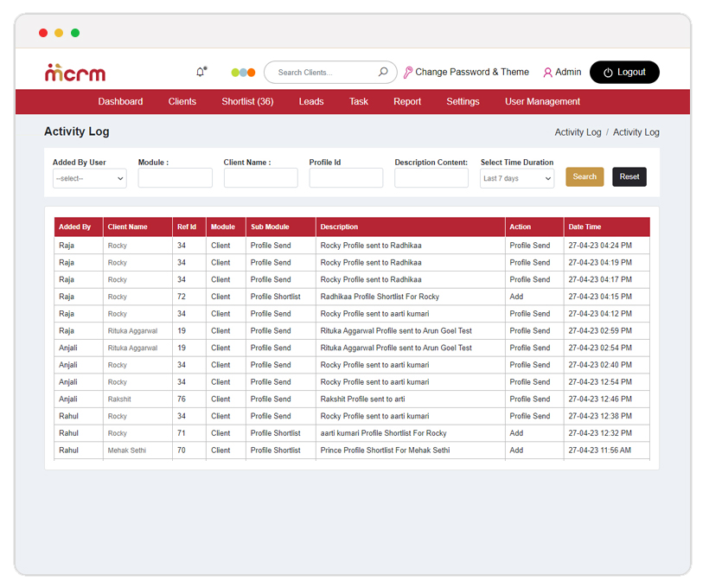Screen dimensions: 709x588
Task: Click the Reset button
Action: tap(629, 176)
